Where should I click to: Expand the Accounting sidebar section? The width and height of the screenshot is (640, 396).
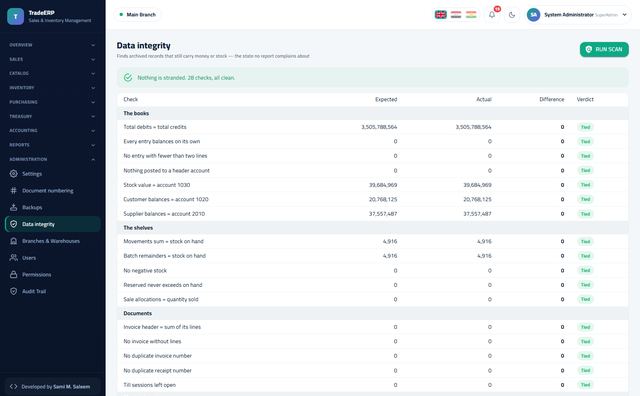coord(52,131)
